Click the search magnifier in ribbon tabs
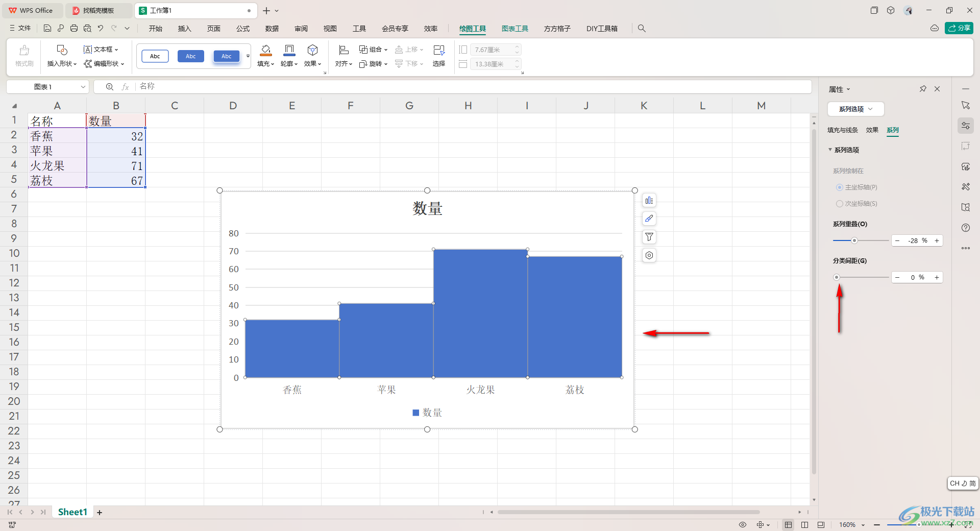 point(642,29)
